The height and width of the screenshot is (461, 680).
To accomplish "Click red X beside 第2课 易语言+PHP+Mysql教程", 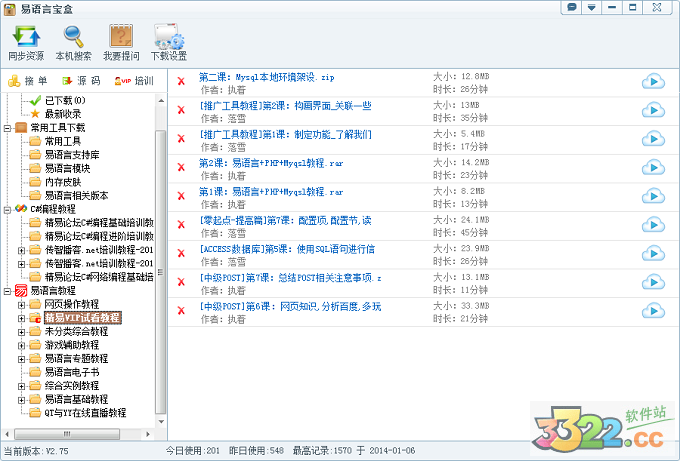I will (181, 167).
